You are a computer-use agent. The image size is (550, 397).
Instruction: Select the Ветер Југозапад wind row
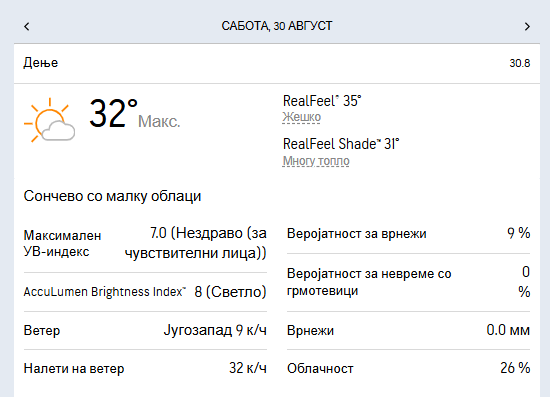(145, 330)
